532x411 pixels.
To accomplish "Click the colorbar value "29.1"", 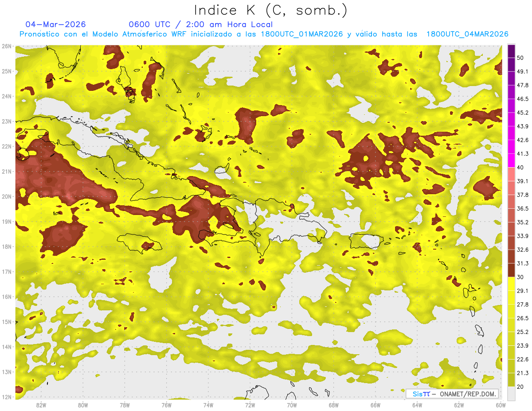I will click(522, 290).
